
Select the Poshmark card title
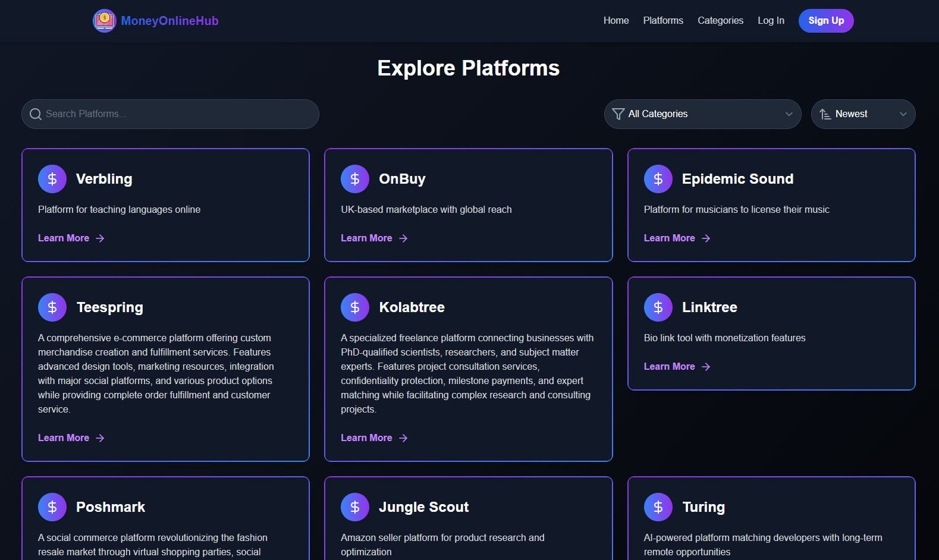click(111, 507)
